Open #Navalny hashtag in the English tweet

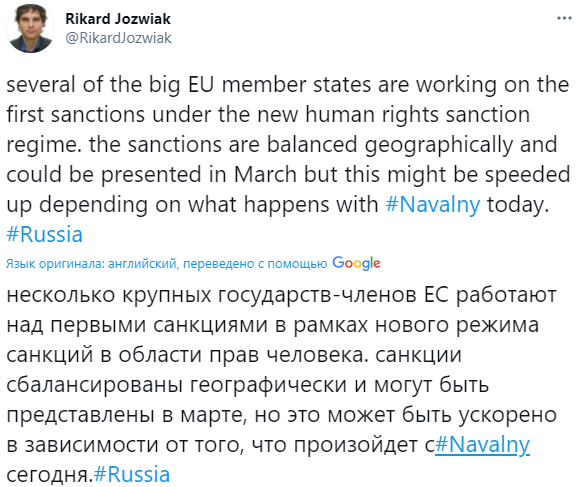click(433, 205)
